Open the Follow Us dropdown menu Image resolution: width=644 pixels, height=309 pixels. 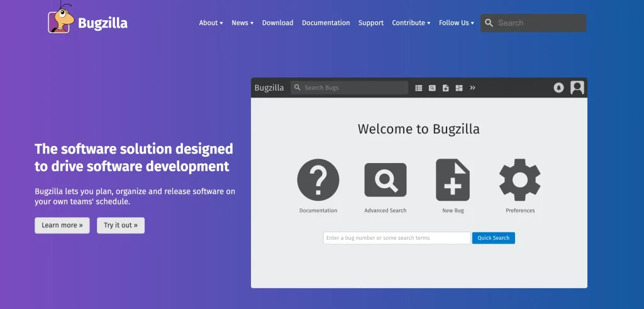click(457, 23)
